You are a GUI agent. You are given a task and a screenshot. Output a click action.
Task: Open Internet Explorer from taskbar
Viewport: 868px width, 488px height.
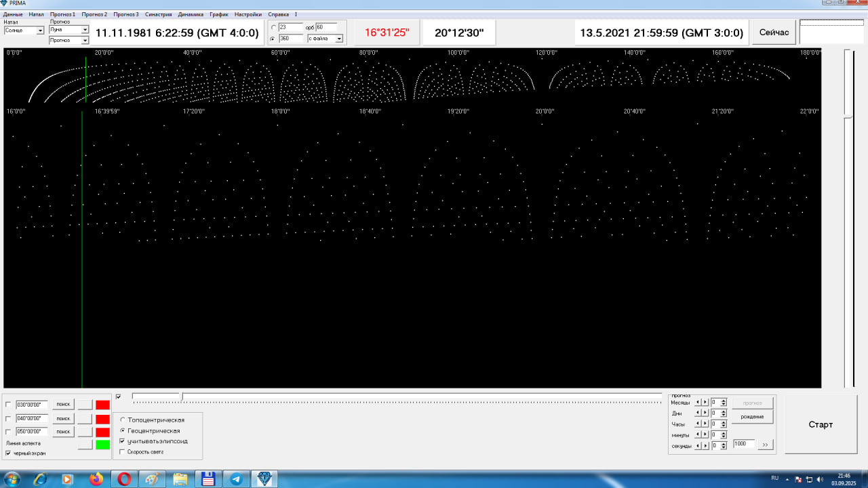pyautogui.click(x=39, y=479)
